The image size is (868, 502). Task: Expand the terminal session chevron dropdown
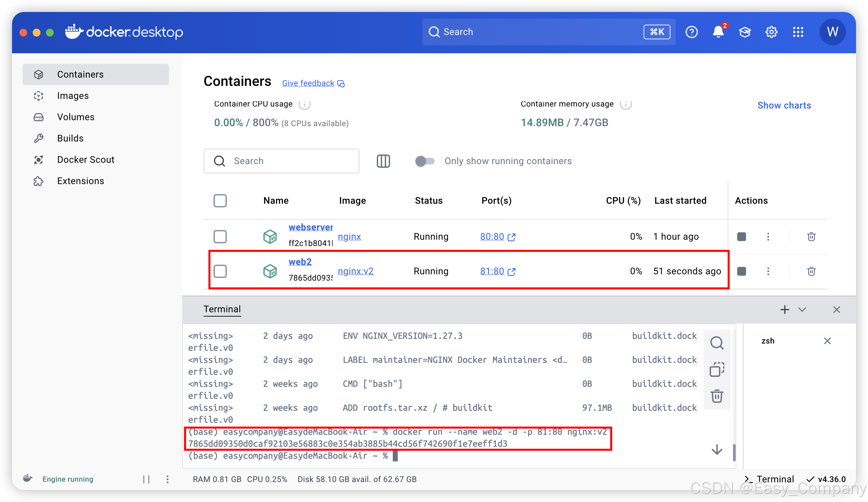coord(802,310)
